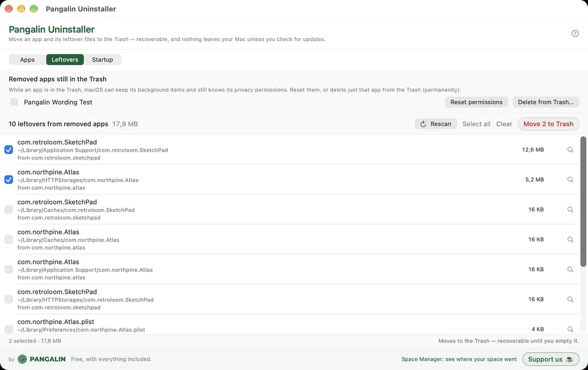588x370 pixels.
Task: Click magnifier for Caches/com.retroloom.SketchPad row
Action: pos(570,209)
